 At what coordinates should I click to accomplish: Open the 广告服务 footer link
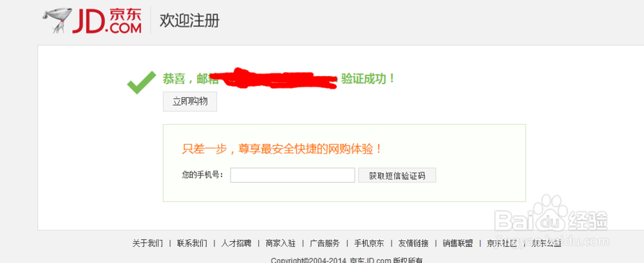pyautogui.click(x=325, y=243)
